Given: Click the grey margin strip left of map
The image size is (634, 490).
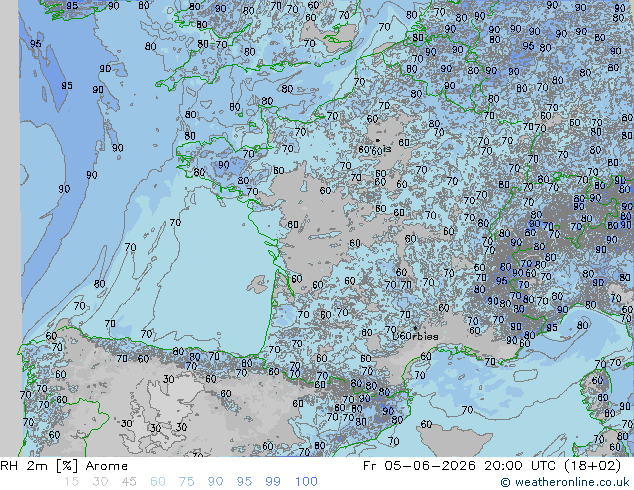Looking at the screenshot, I should pos(9,228).
